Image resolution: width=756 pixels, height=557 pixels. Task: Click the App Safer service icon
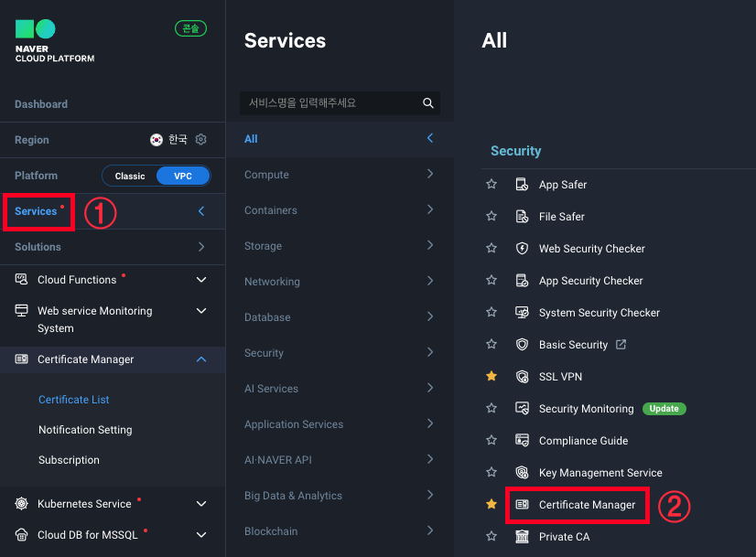coord(522,185)
